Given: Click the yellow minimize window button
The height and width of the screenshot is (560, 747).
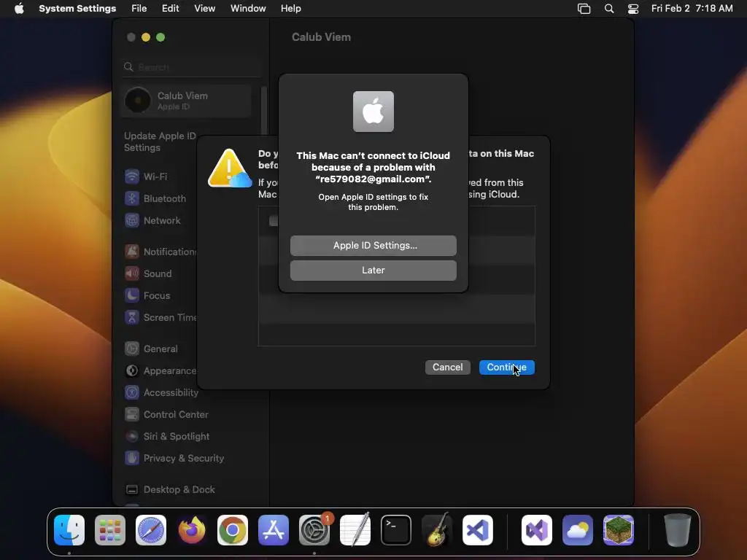Looking at the screenshot, I should pos(146,37).
